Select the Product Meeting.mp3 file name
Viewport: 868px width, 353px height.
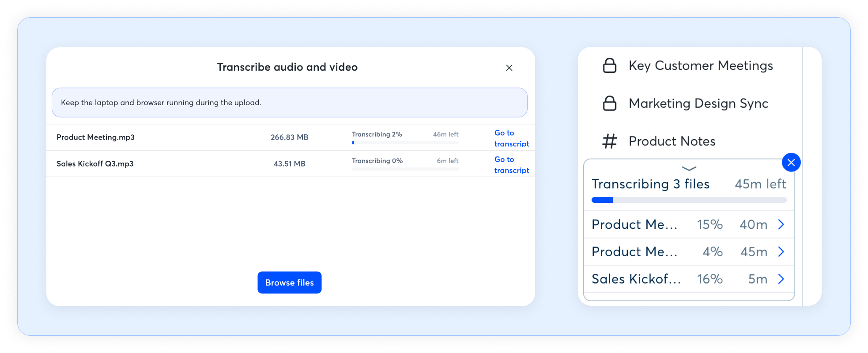pyautogui.click(x=95, y=137)
